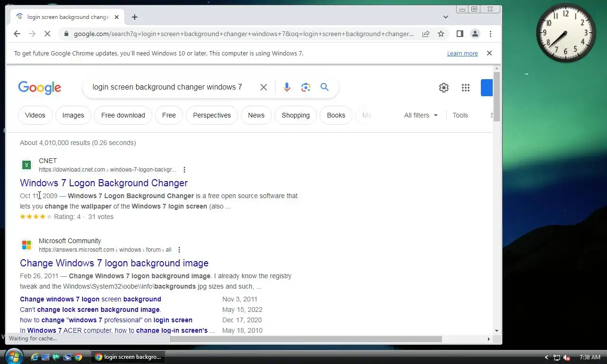
Task: Search by image with Google Lens icon
Action: point(306,87)
